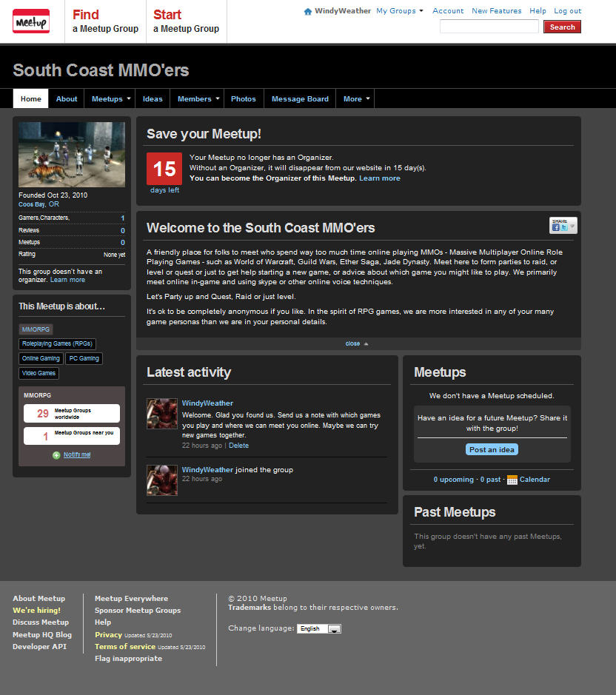Open the Photos tab
Viewport: 616px width, 695px height.
pos(243,99)
